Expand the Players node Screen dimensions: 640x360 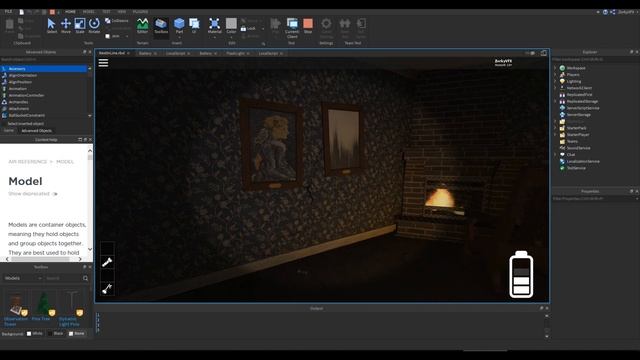[x=555, y=75]
